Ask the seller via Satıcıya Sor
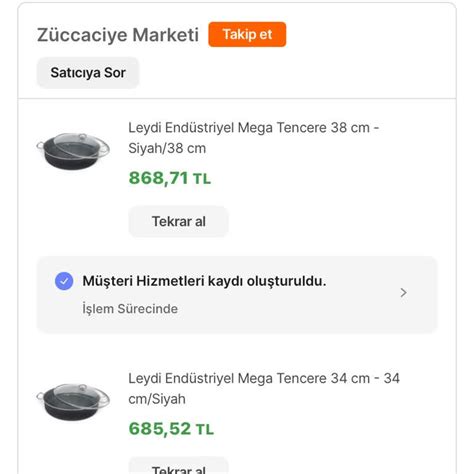Screen dimensions: 474x474 coord(88,73)
